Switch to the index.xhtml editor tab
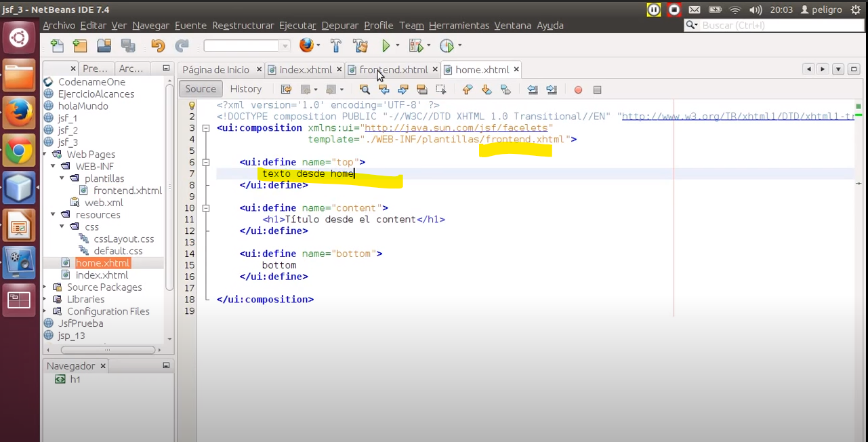This screenshot has height=442, width=868. tap(306, 70)
